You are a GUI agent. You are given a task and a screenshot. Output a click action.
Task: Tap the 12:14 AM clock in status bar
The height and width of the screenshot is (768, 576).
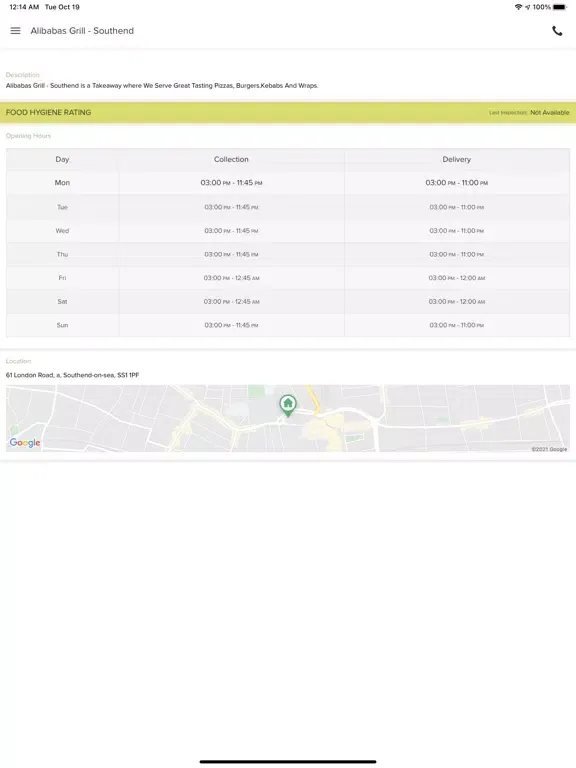point(24,7)
